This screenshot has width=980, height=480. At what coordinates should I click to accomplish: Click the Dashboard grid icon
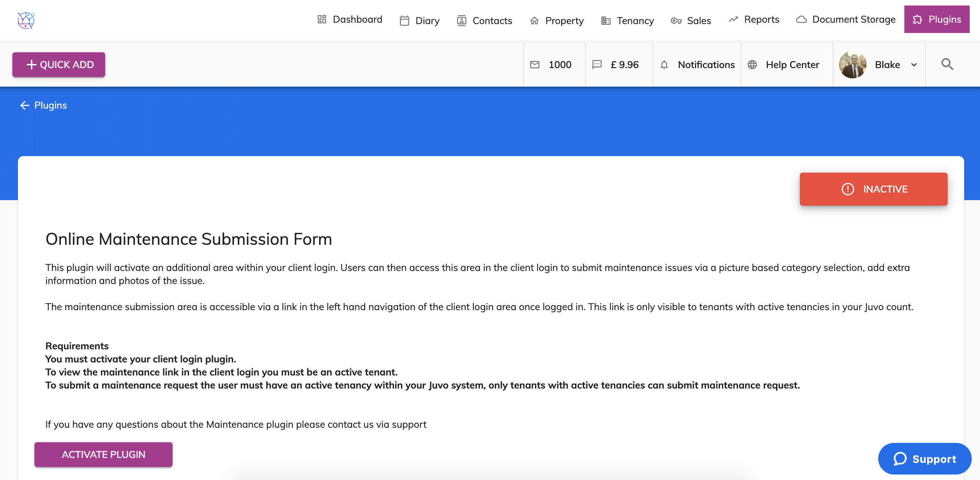coord(322,19)
